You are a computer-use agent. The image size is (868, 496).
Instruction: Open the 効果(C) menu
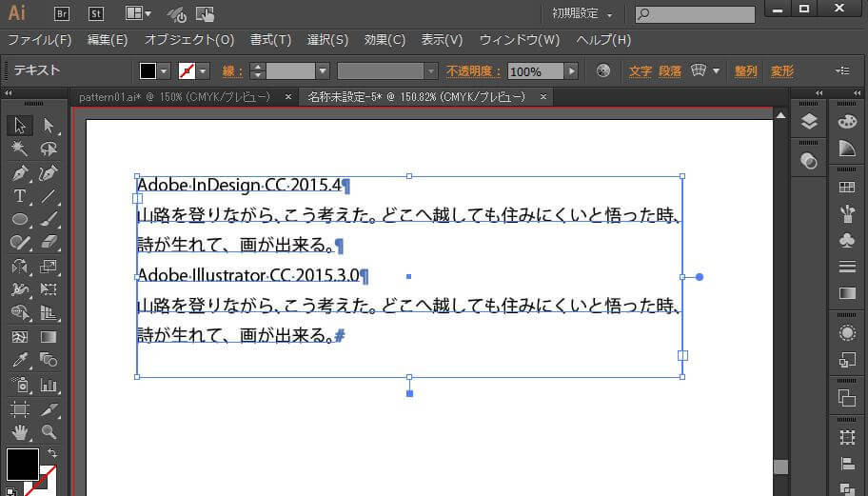pyautogui.click(x=385, y=40)
